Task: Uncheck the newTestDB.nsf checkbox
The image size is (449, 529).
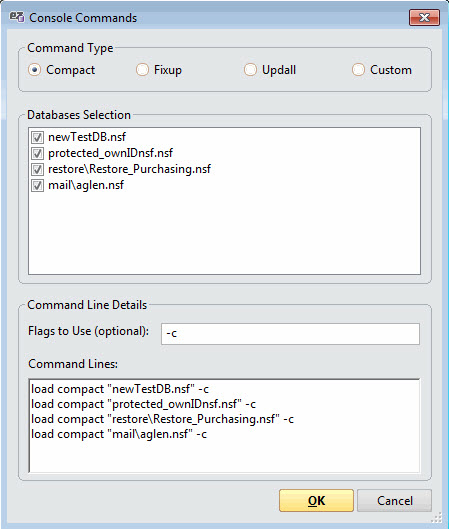Action: click(x=37, y=137)
